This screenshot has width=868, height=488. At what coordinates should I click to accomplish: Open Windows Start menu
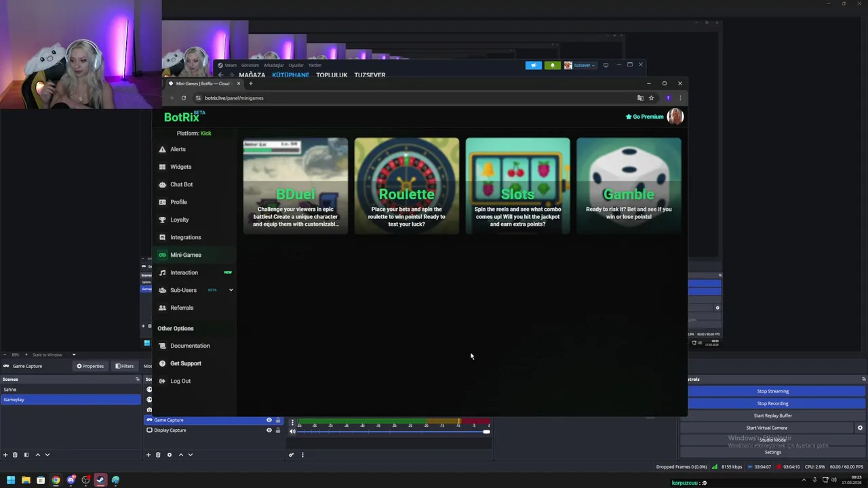click(11, 481)
